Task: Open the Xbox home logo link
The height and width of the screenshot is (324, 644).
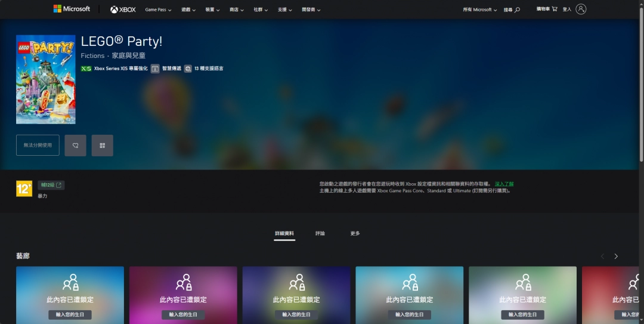Action: coord(123,10)
